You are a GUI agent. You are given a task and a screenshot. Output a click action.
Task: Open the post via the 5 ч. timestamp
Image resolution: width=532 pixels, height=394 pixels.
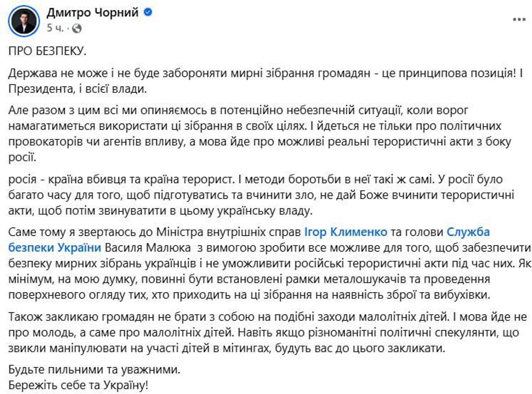[55, 28]
